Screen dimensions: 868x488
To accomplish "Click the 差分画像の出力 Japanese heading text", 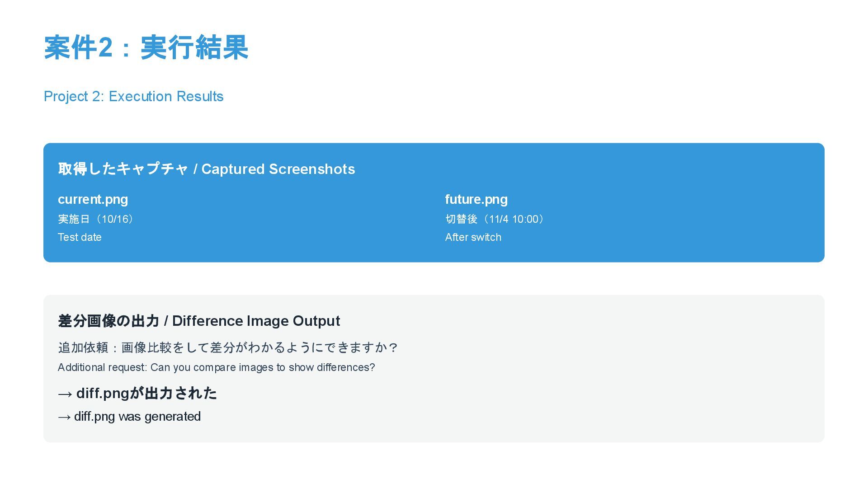I will [108, 321].
